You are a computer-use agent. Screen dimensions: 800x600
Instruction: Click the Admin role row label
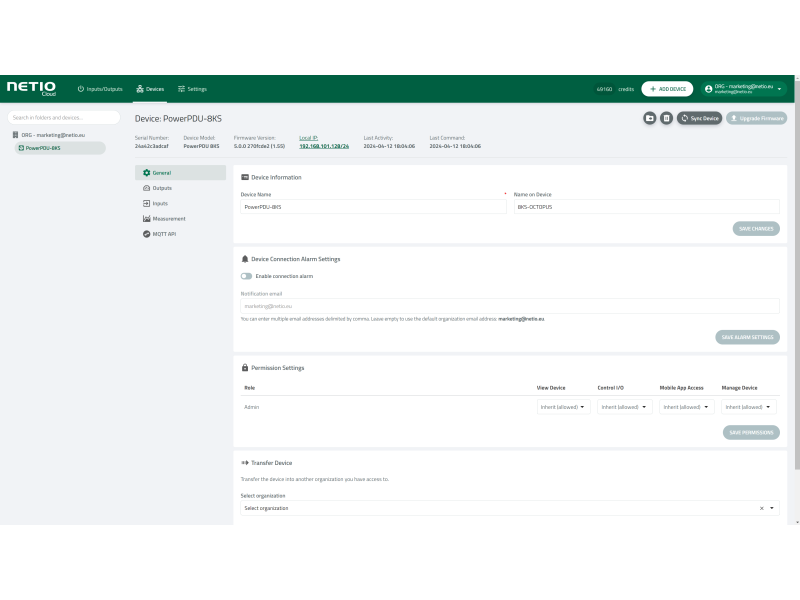[x=252, y=407]
